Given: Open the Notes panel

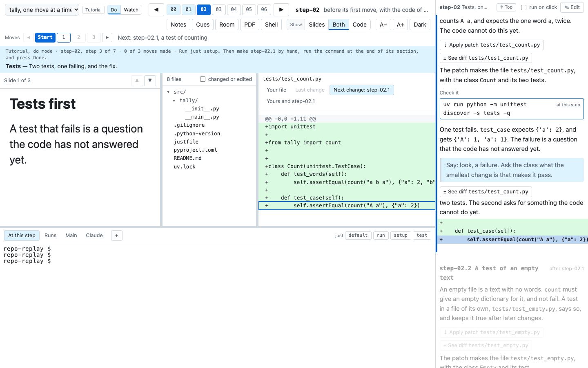Looking at the screenshot, I should pos(178,25).
